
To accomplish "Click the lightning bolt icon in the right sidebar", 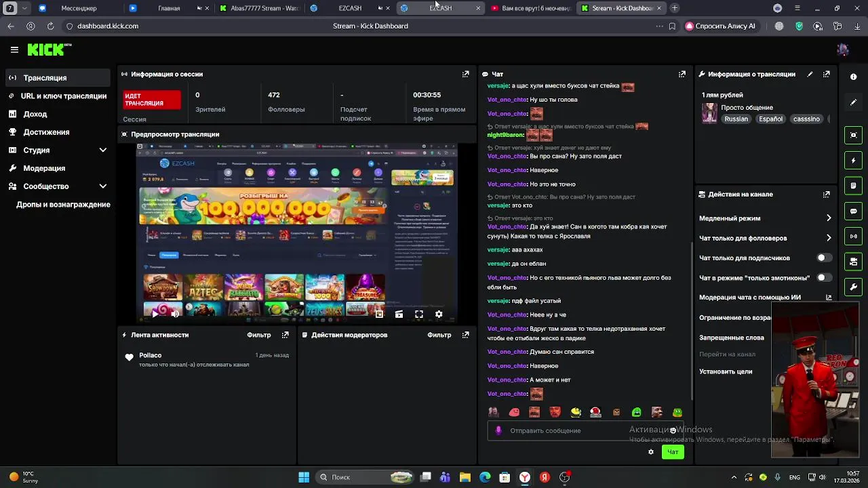I will pyautogui.click(x=854, y=161).
